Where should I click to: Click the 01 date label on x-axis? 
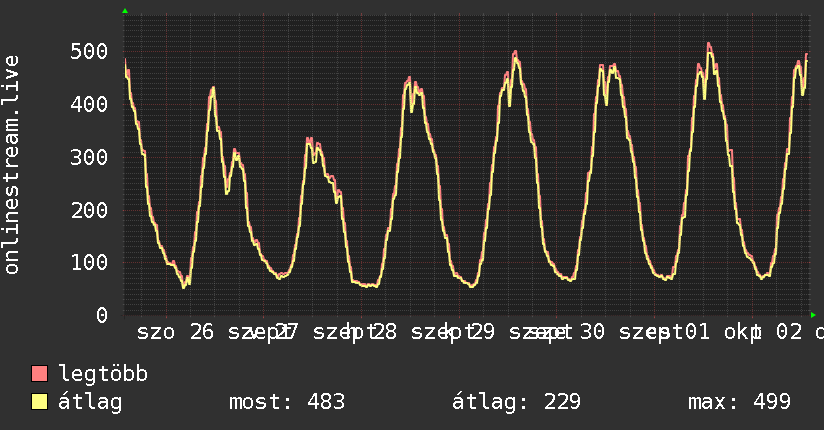point(697,332)
